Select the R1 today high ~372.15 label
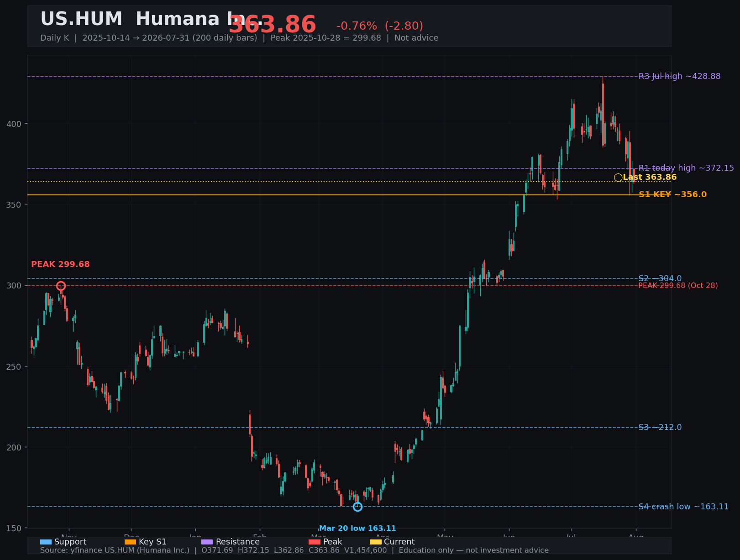 point(686,168)
